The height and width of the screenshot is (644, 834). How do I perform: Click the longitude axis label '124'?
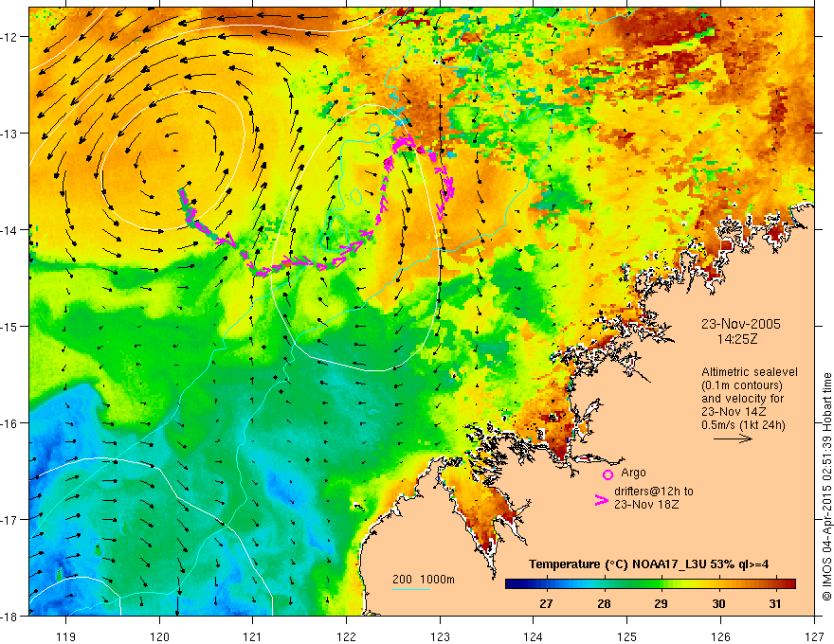click(x=534, y=636)
